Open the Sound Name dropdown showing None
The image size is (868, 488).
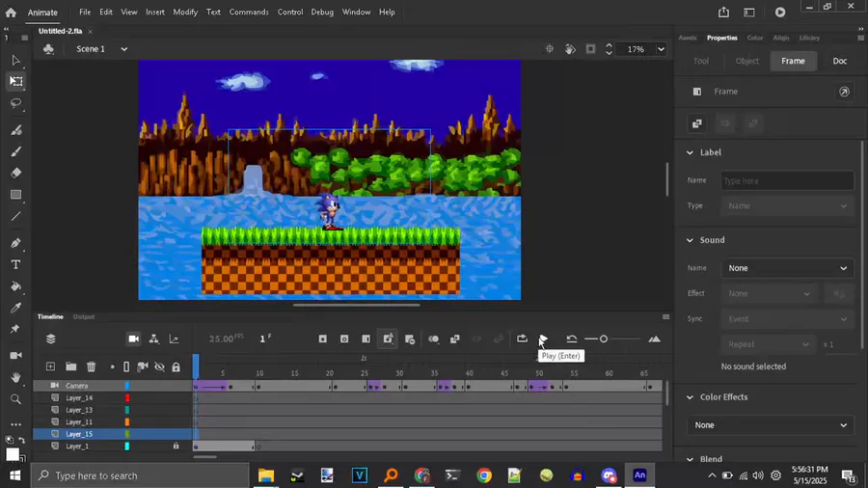point(787,268)
